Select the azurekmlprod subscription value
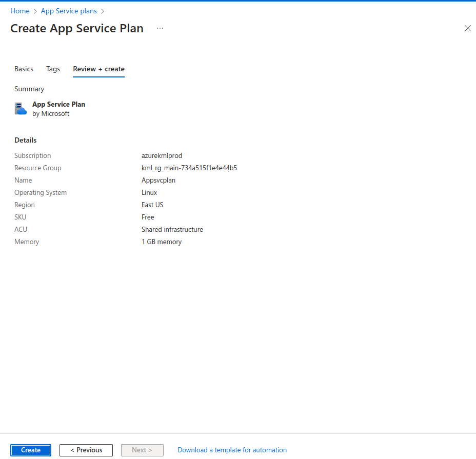The image size is (476, 459). pyautogui.click(x=162, y=155)
